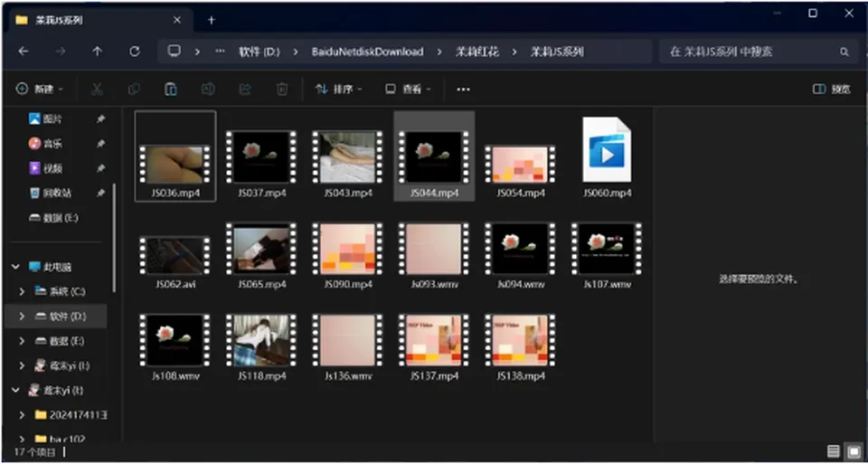The width and height of the screenshot is (868, 464).
Task: Refresh the current folder view
Action: (135, 52)
